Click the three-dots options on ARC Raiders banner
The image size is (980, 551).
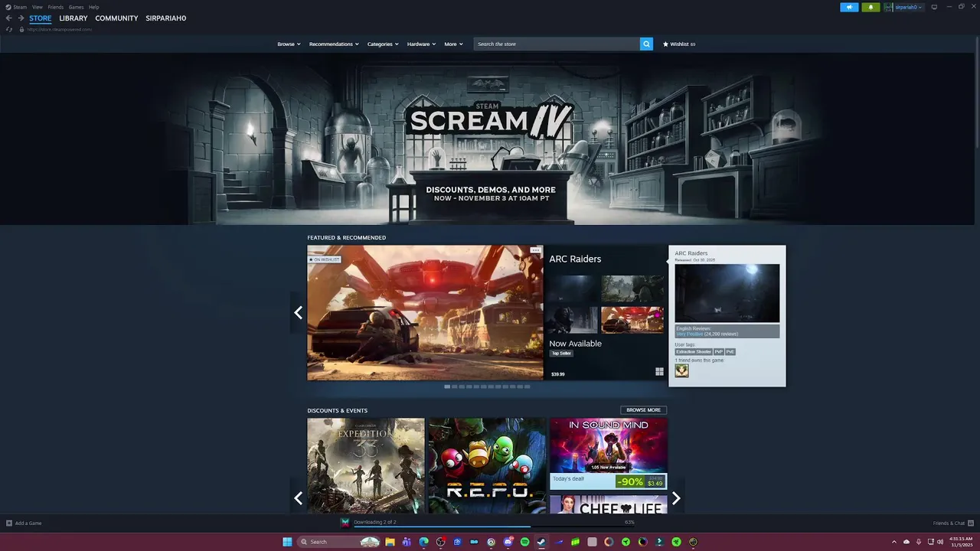[535, 250]
